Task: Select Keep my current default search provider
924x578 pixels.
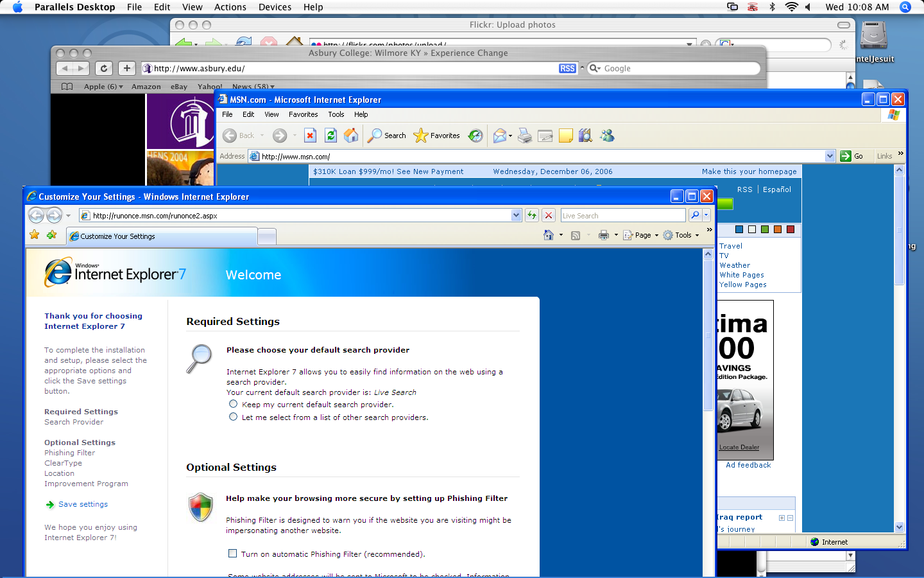Action: pos(234,404)
